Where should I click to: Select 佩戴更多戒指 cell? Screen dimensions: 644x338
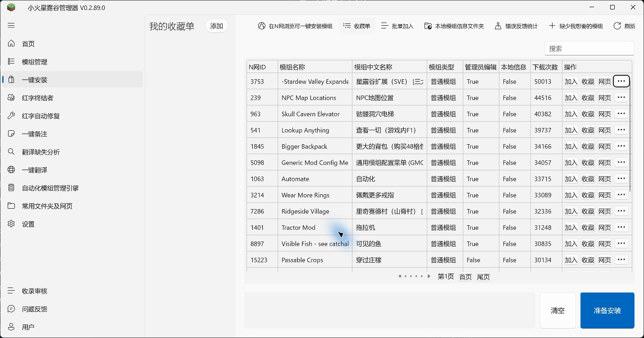(389, 195)
